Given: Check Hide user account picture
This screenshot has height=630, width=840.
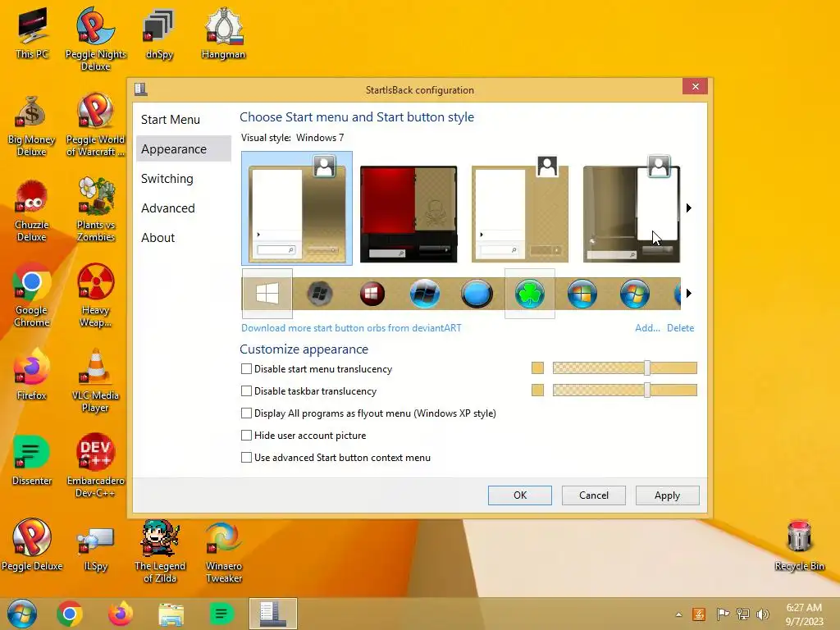Looking at the screenshot, I should coord(246,436).
